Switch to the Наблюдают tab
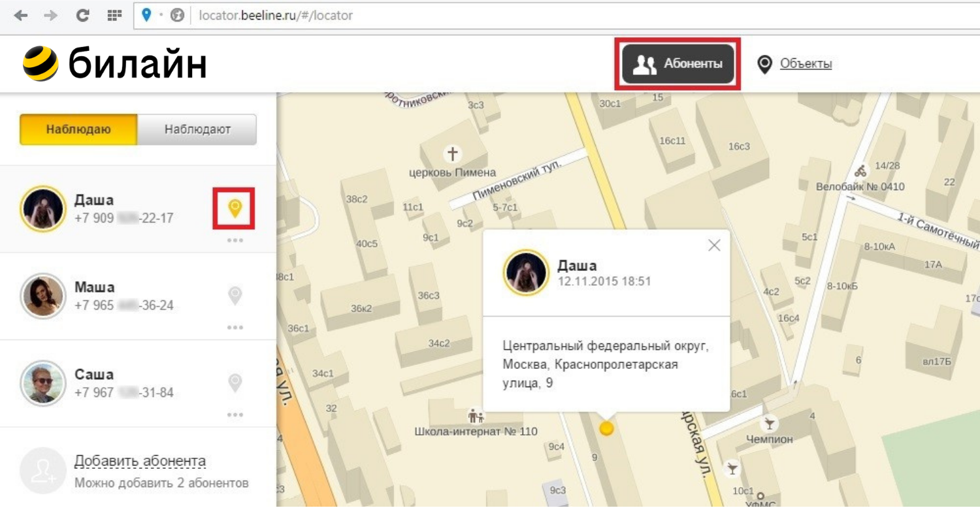 [x=197, y=129]
